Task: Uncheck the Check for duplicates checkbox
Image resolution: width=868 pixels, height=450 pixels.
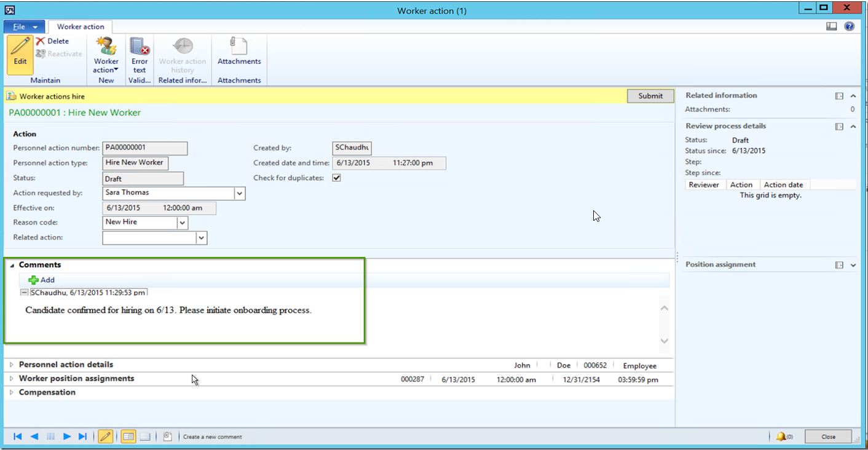Action: pos(336,178)
